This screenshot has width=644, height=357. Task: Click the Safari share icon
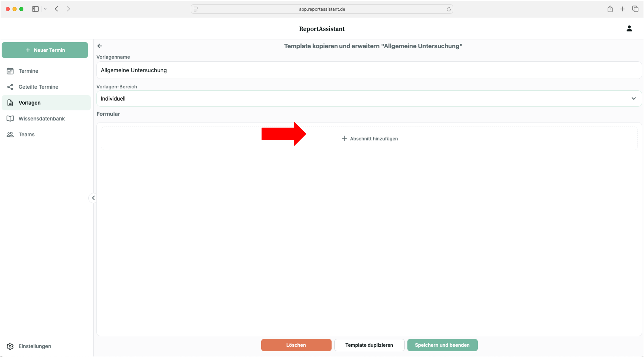click(610, 9)
